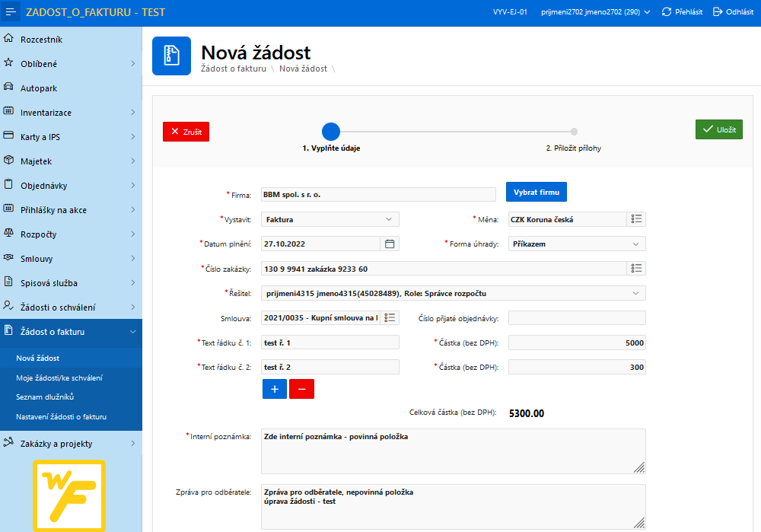Click into the Interní poznámka textarea
The height and width of the screenshot is (532, 761).
pyautogui.click(x=454, y=451)
